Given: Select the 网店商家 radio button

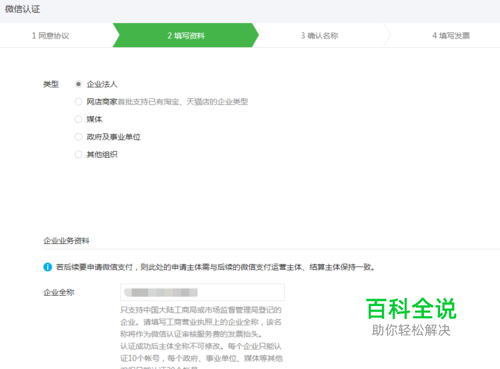Looking at the screenshot, I should point(78,102).
